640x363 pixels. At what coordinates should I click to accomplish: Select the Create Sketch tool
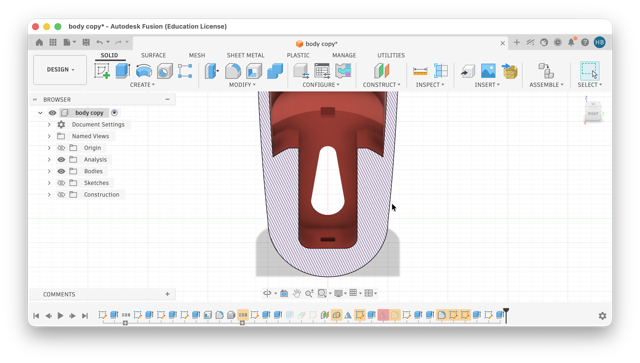click(102, 71)
